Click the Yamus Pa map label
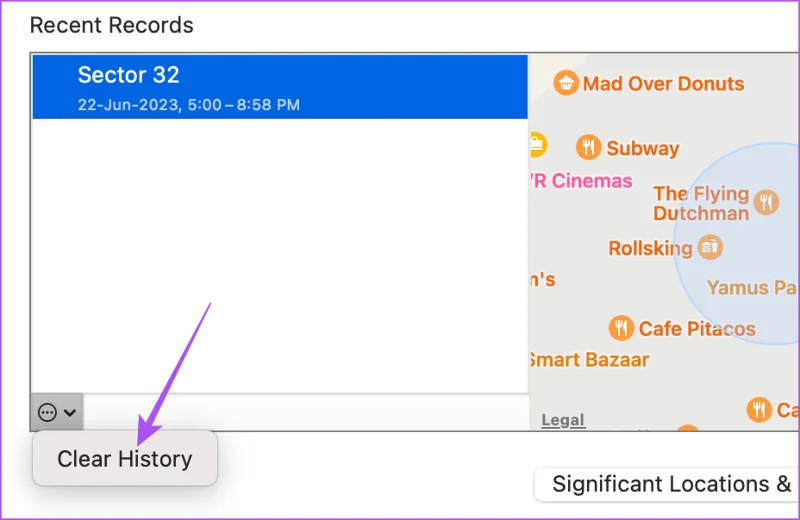The width and height of the screenshot is (800, 520). click(752, 287)
